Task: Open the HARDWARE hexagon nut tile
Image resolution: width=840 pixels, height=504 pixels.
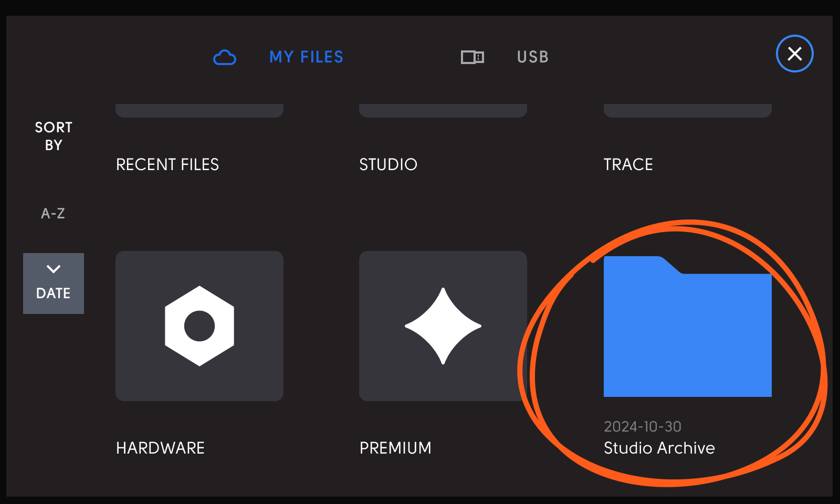Action: tap(199, 326)
